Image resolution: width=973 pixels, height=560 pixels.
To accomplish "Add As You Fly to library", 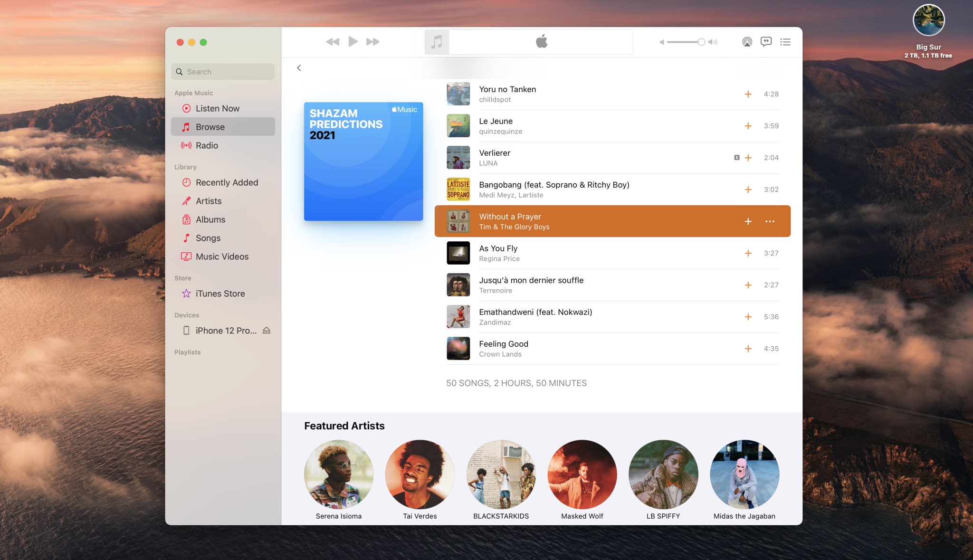I will click(748, 253).
